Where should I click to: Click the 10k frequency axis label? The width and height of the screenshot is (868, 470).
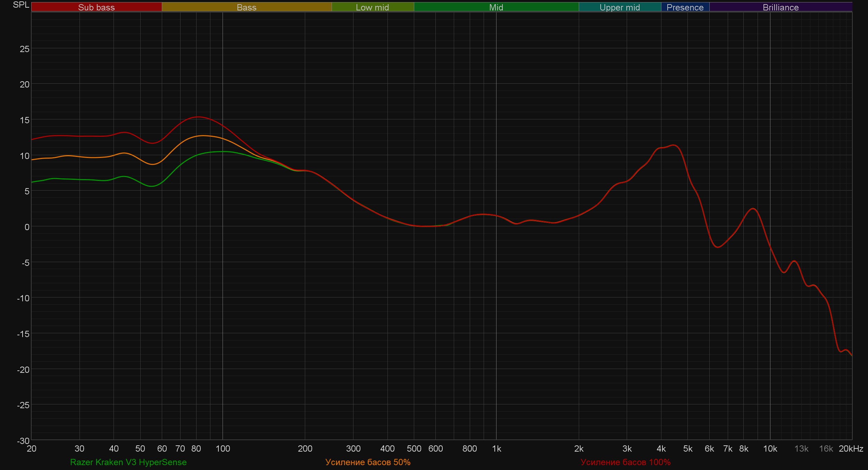[x=770, y=448]
